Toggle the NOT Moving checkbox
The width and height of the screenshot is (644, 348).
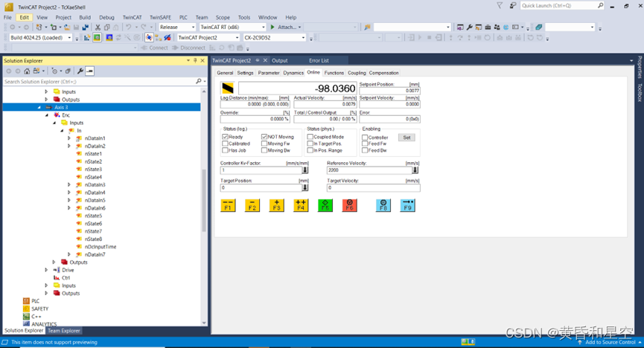pos(264,137)
